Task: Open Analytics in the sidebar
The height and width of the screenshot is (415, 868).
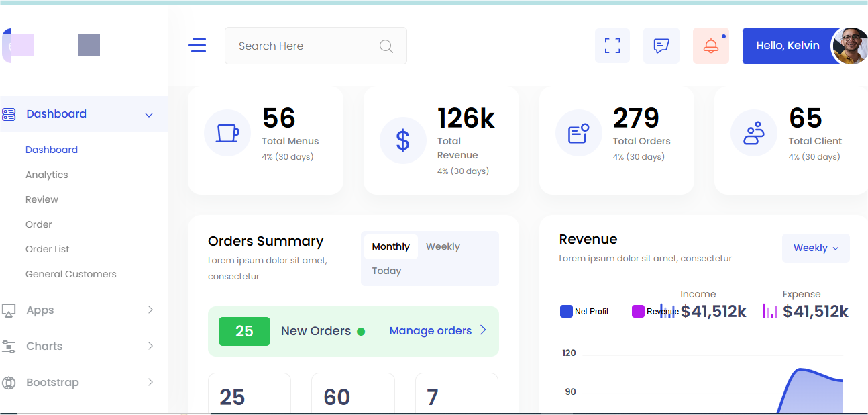Action: coord(47,175)
